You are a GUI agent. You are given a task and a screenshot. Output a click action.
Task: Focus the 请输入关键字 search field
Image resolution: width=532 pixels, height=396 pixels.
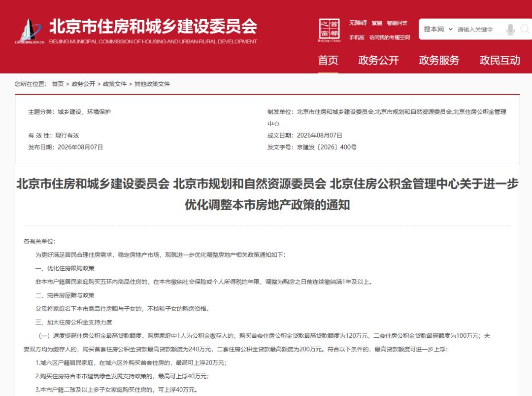click(x=479, y=30)
